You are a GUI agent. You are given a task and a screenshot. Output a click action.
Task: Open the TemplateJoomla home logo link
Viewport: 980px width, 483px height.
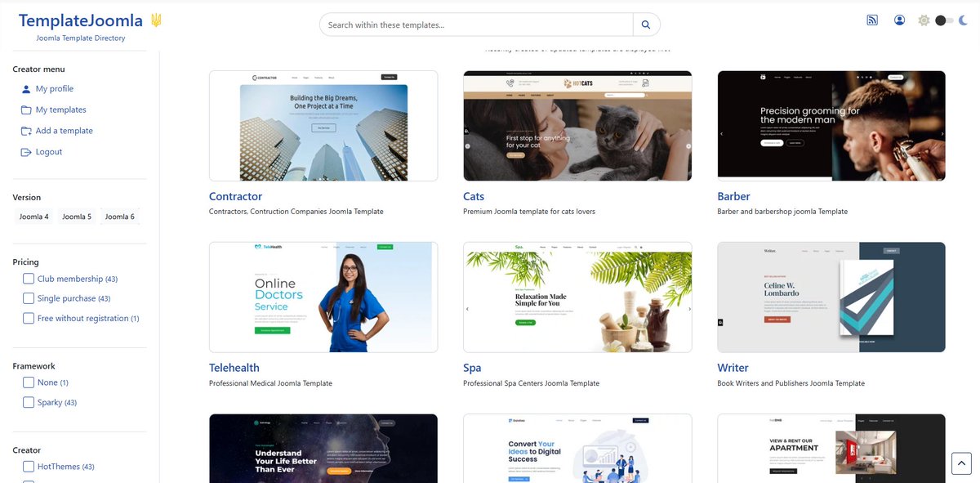click(81, 20)
